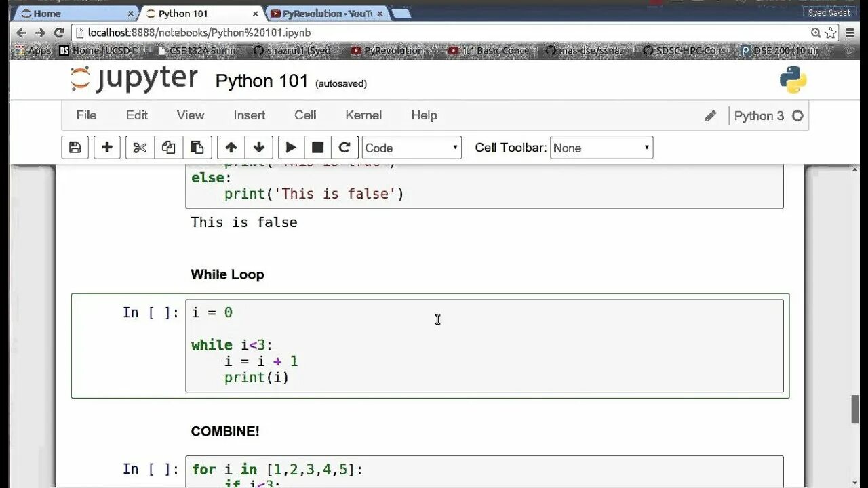The height and width of the screenshot is (488, 868).
Task: Click the 'COMBINE!' heading
Action: (x=225, y=431)
